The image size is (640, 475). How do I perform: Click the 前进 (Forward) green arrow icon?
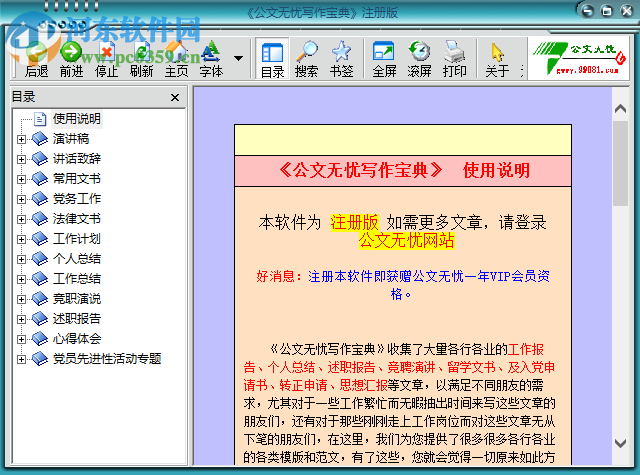click(x=71, y=52)
